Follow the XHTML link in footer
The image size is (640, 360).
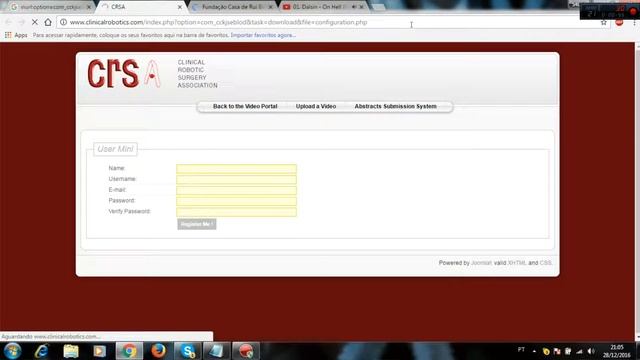[517, 263]
